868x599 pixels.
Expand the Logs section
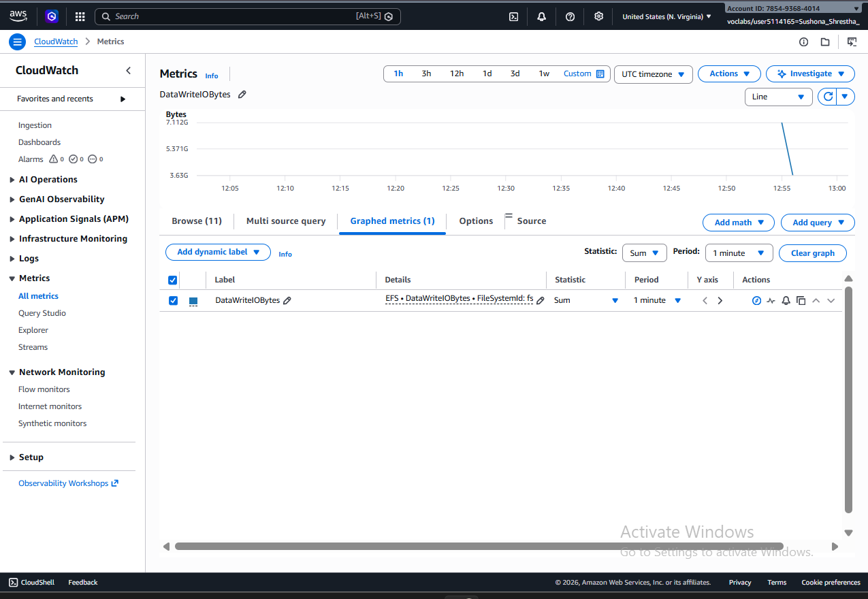point(24,259)
